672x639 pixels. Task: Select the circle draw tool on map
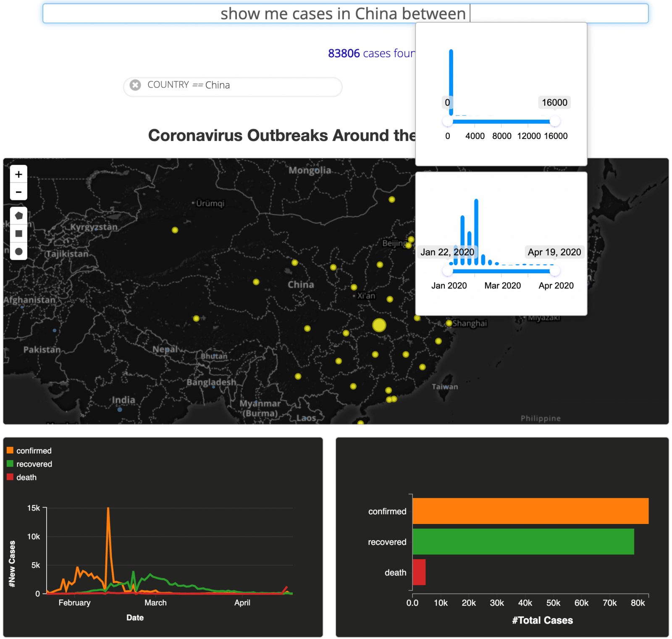tap(18, 251)
